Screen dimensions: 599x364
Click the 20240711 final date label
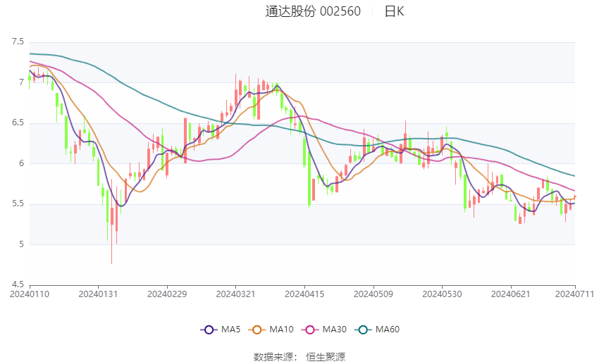[574, 294]
